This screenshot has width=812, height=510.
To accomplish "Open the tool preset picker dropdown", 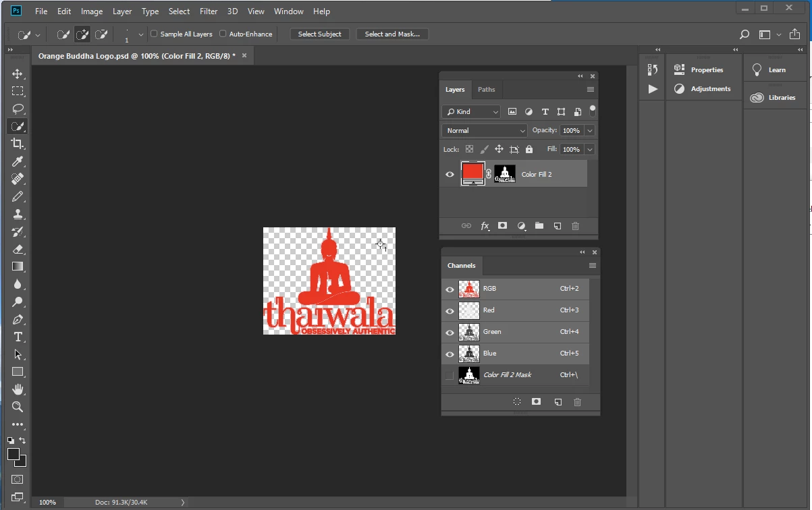I will pos(38,34).
